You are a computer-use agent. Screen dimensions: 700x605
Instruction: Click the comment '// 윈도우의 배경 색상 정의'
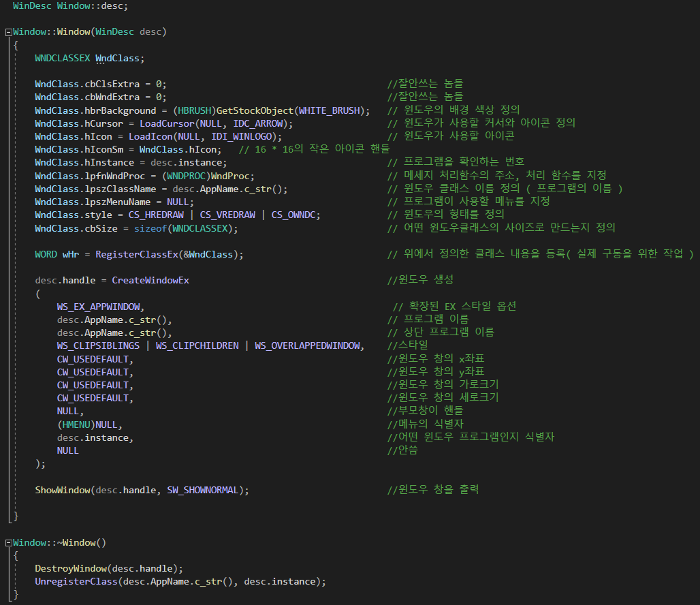(x=454, y=110)
